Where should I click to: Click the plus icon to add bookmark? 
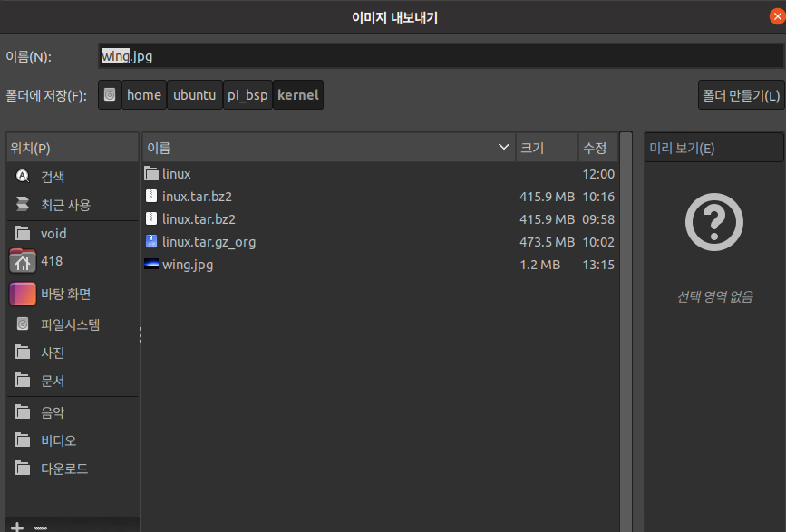(x=17, y=527)
